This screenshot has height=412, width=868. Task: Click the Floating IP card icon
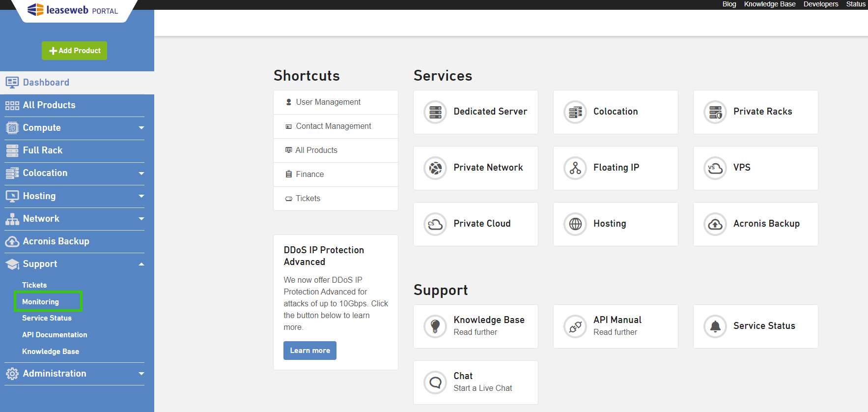(x=575, y=168)
